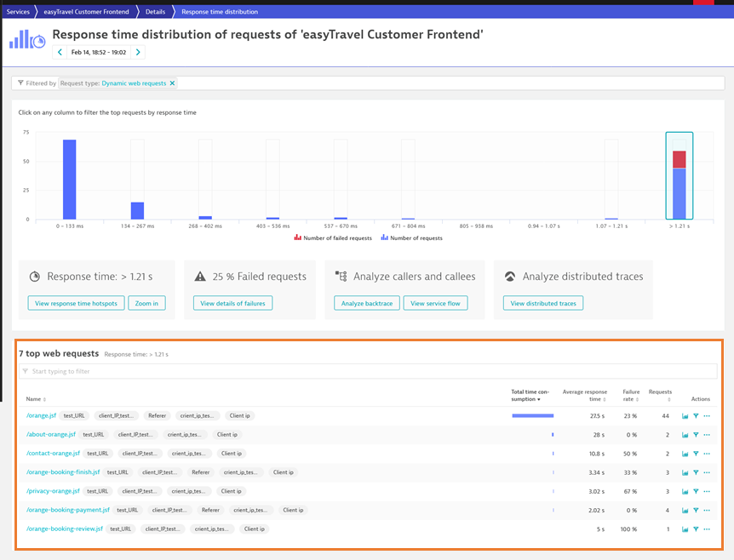Select the > 1.21 s chart column
The width and height of the screenshot is (734, 560).
(x=680, y=176)
